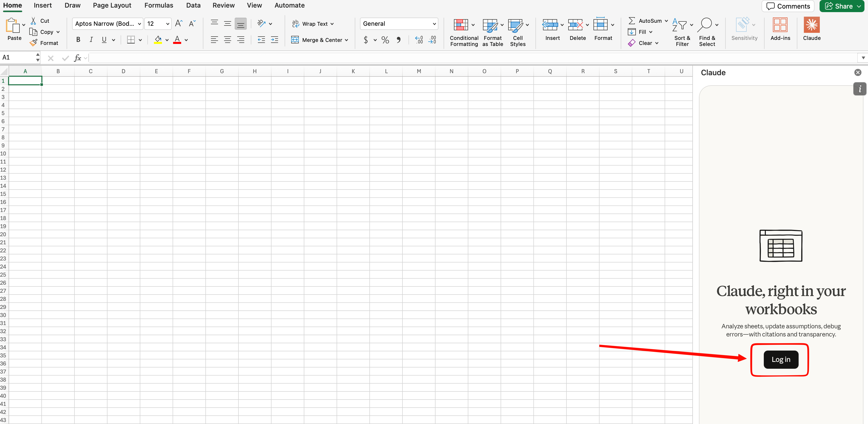Select the Bold formatting icon

78,39
